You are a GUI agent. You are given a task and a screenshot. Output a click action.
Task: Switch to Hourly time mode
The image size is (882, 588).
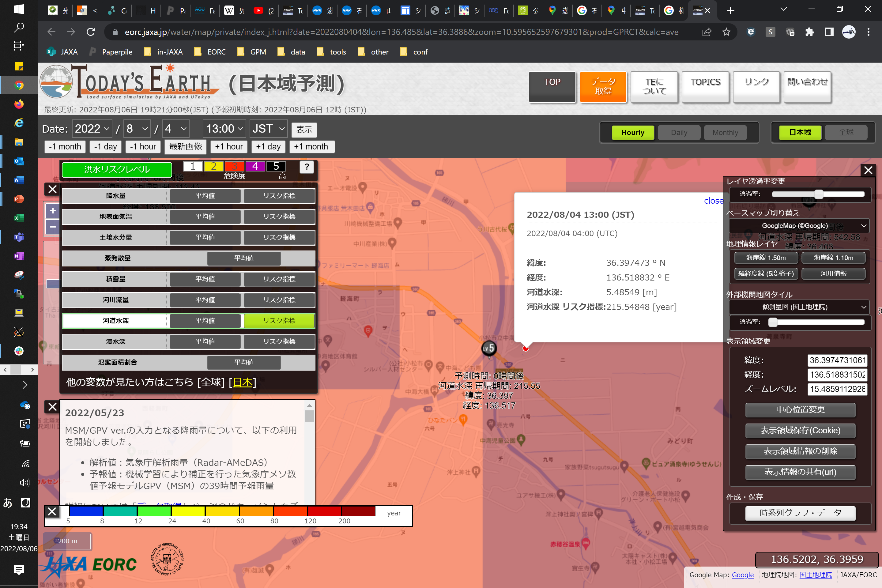(633, 132)
